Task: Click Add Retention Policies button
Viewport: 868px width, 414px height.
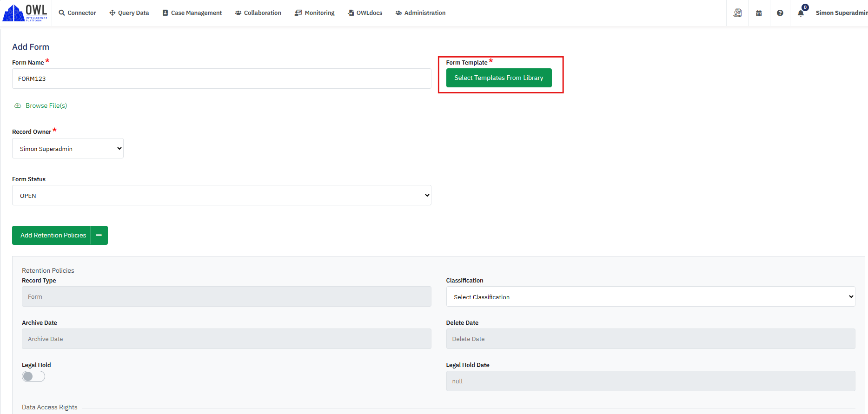Action: coord(52,235)
